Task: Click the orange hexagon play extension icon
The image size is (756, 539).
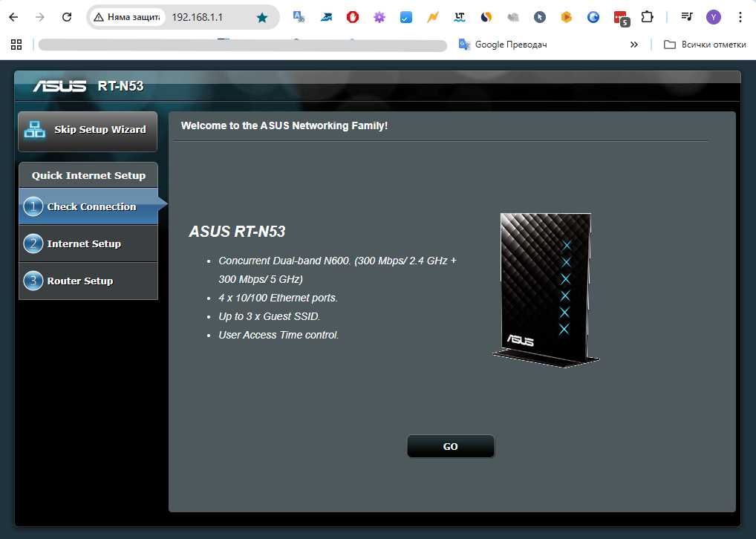Action: [567, 17]
